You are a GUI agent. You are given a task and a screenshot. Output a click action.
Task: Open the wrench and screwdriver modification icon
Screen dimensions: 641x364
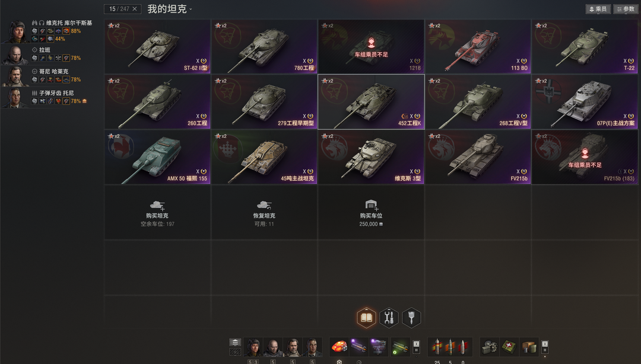pos(389,317)
